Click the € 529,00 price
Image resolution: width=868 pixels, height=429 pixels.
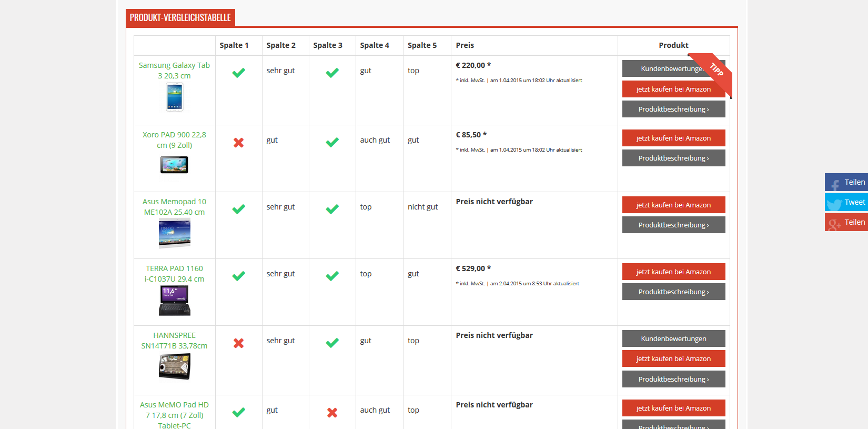[473, 268]
